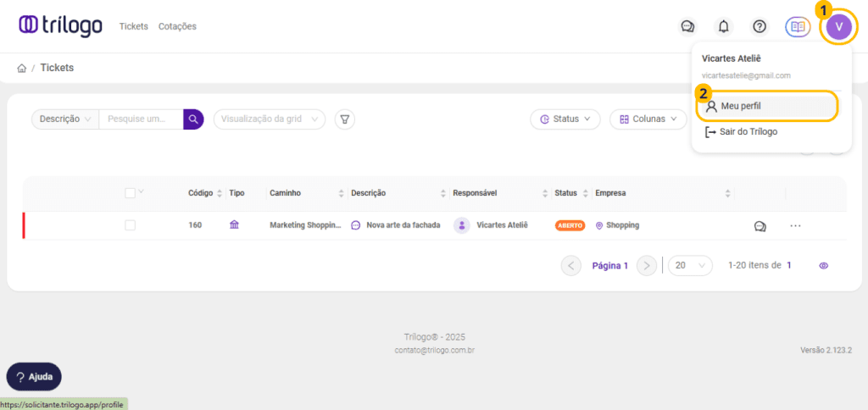Viewport: 868px width, 410px height.
Task: Click the purple search magnifier button
Action: tap(193, 119)
